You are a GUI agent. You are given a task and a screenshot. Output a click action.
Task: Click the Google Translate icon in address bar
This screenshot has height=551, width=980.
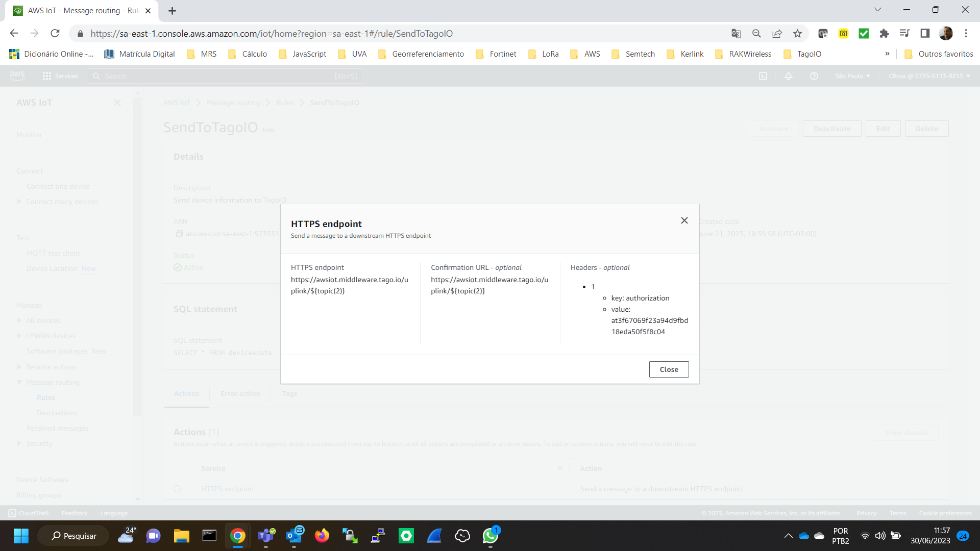point(736,34)
